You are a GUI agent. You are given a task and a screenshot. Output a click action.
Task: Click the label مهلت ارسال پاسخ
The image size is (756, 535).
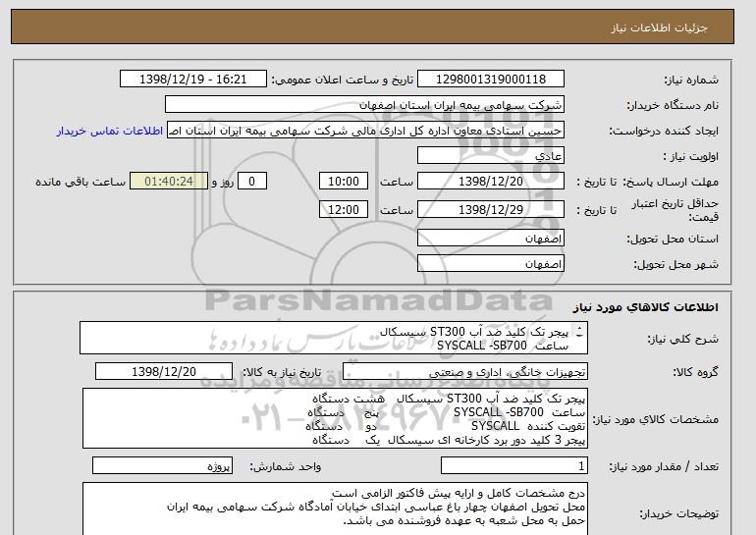671,182
